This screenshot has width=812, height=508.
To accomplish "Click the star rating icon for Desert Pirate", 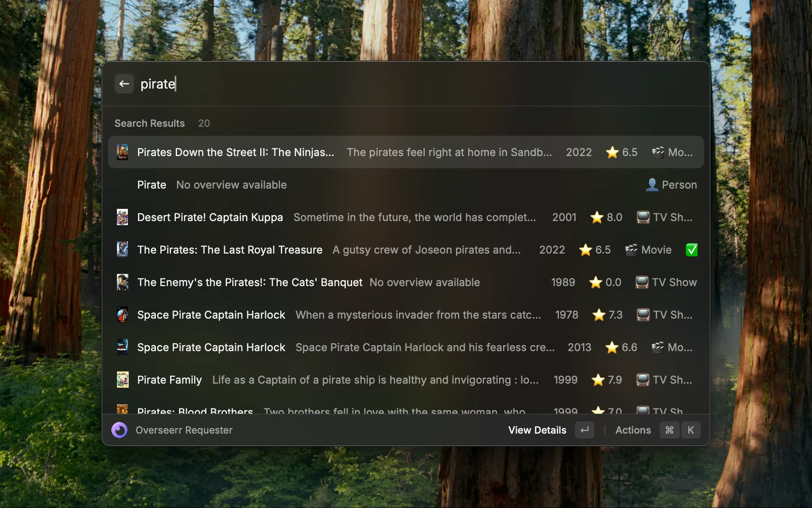I will [x=596, y=217].
